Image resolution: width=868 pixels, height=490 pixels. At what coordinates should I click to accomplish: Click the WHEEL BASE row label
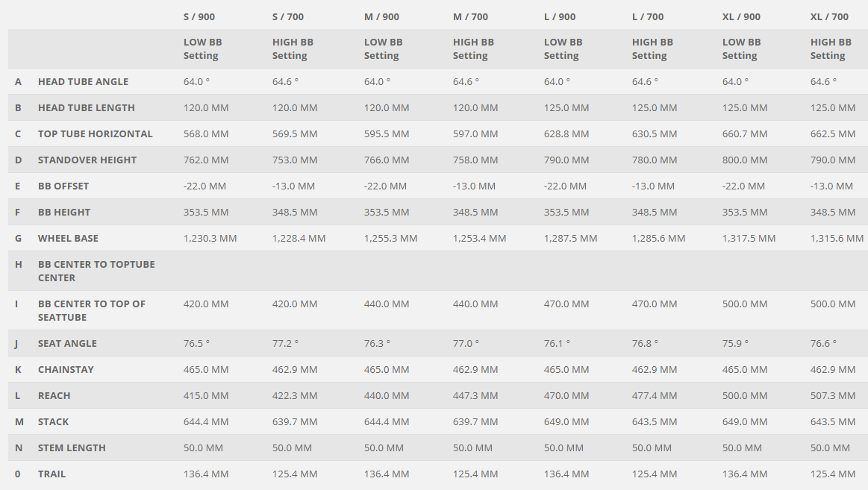tap(68, 238)
